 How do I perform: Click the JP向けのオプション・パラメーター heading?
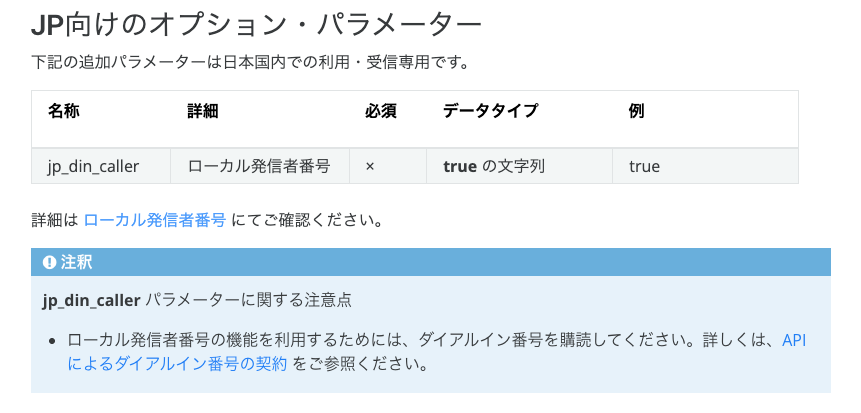pyautogui.click(x=256, y=26)
